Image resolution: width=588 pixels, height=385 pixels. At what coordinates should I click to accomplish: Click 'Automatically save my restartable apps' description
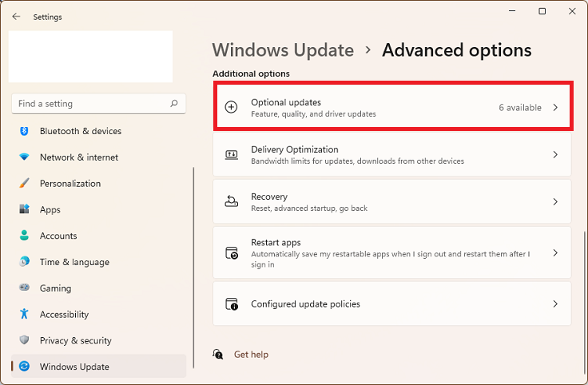tap(390, 259)
